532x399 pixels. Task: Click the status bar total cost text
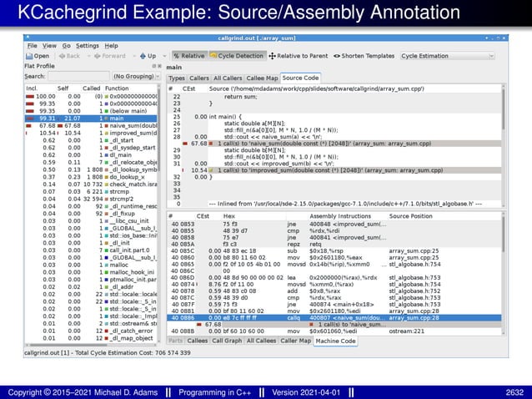(108, 353)
